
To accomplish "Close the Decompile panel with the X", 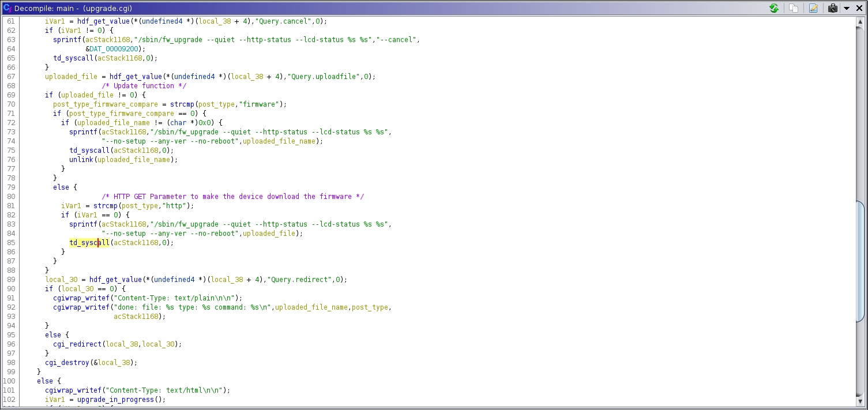I will pos(858,8).
